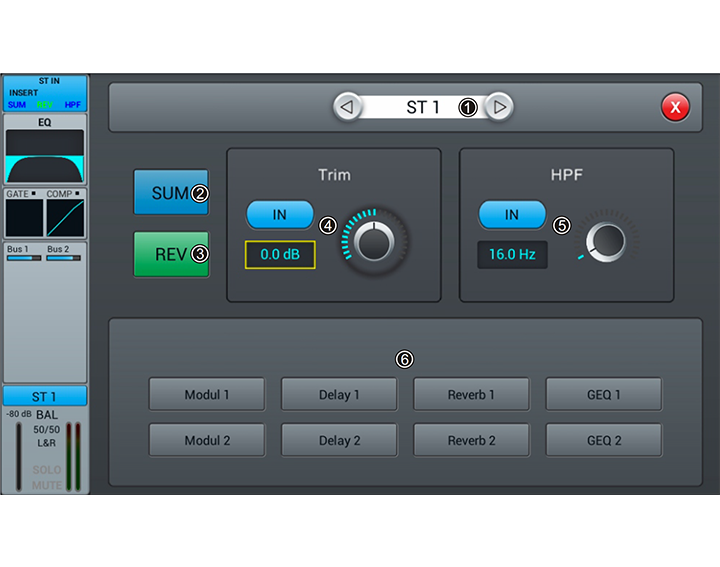Select the 16.0 Hz HPF value field

pos(512,255)
